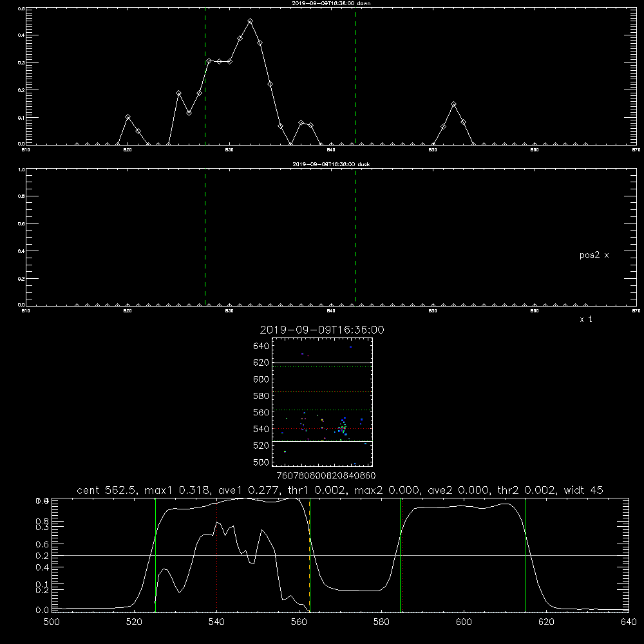Viewport: 644px width, 644px height.
Task: Click the x-axis label 580 in bottom plot
Action: pyautogui.click(x=381, y=622)
